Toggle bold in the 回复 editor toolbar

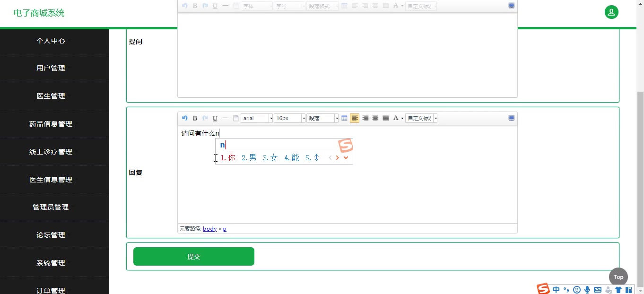195,118
